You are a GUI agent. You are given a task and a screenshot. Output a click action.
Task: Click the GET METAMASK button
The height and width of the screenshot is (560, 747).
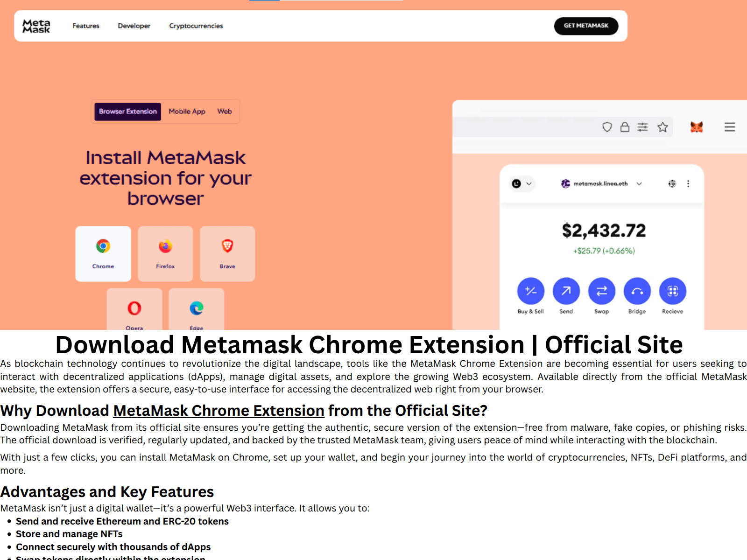(586, 26)
